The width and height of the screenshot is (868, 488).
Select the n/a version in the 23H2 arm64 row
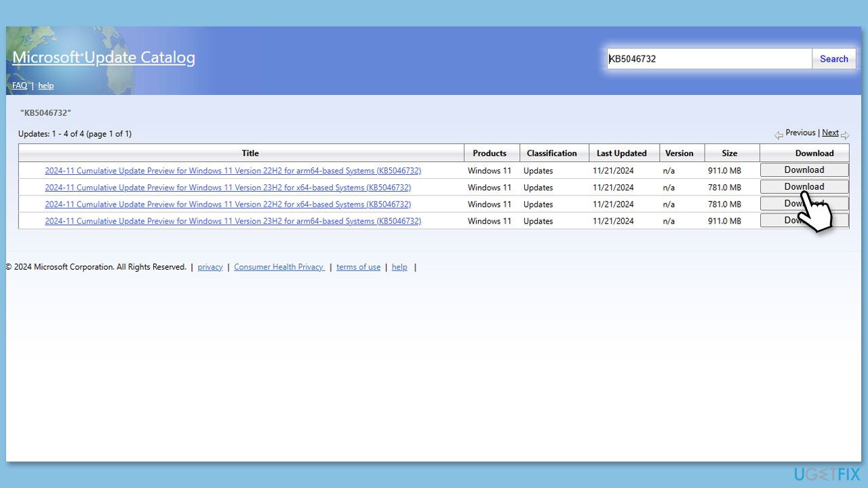(669, 222)
